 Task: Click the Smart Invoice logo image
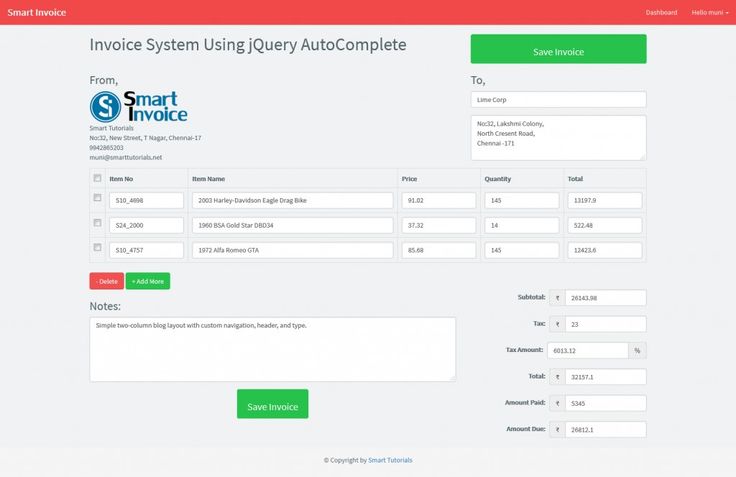(x=138, y=107)
